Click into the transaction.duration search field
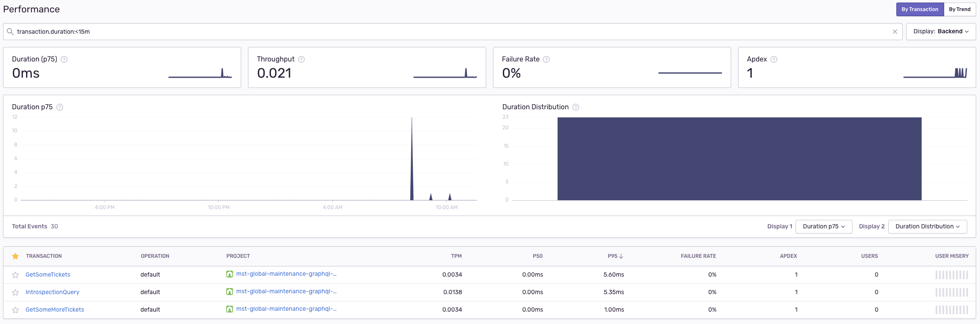This screenshot has height=324, width=980. (x=452, y=32)
